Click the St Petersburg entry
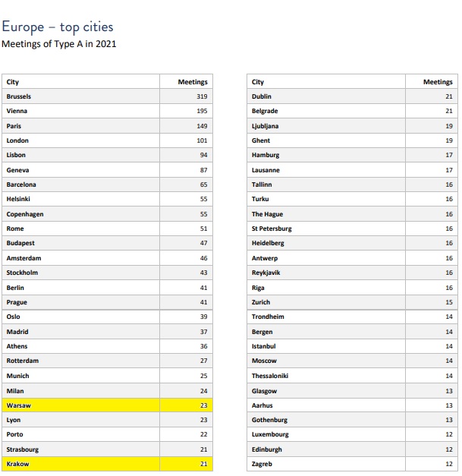Viewport: 462px width, 476px height. 272,229
